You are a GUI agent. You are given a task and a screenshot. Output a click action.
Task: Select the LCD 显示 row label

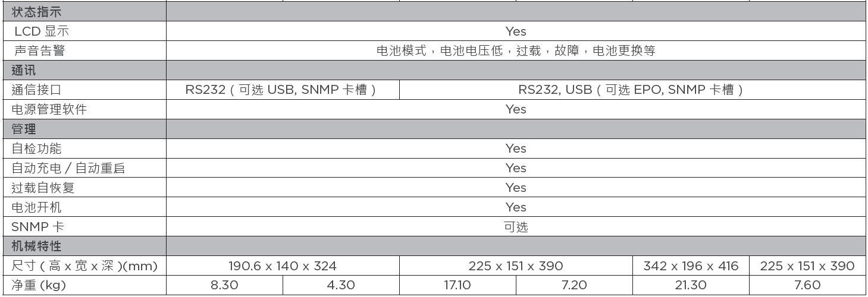pos(44,31)
